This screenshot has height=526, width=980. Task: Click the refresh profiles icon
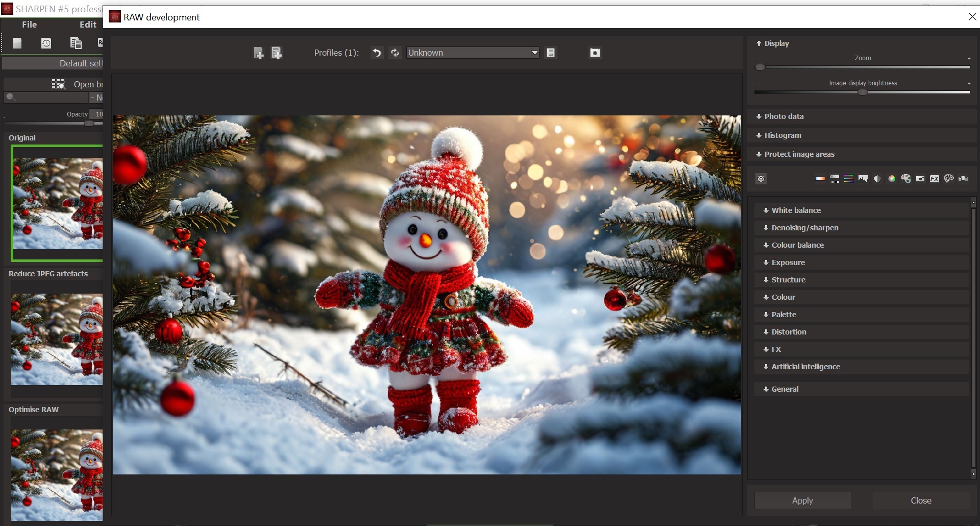pyautogui.click(x=395, y=53)
